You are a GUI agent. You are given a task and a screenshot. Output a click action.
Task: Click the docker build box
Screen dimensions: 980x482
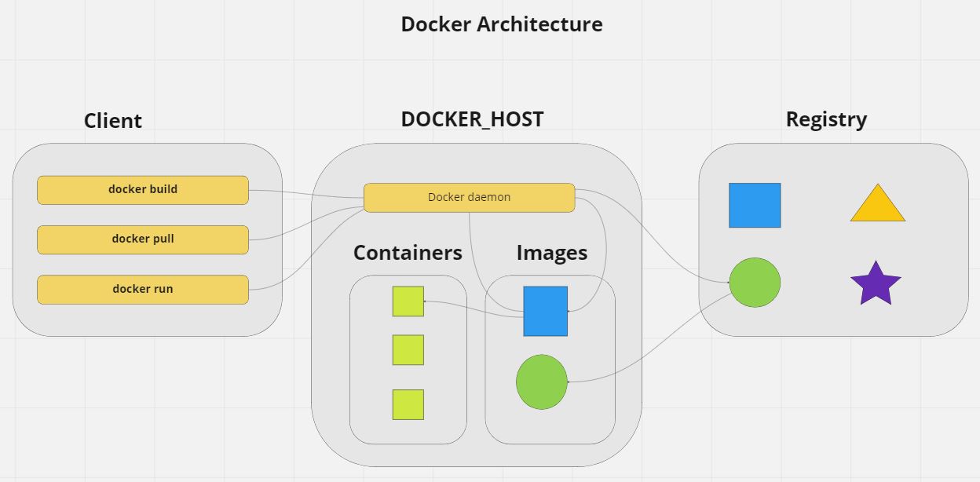[142, 190]
